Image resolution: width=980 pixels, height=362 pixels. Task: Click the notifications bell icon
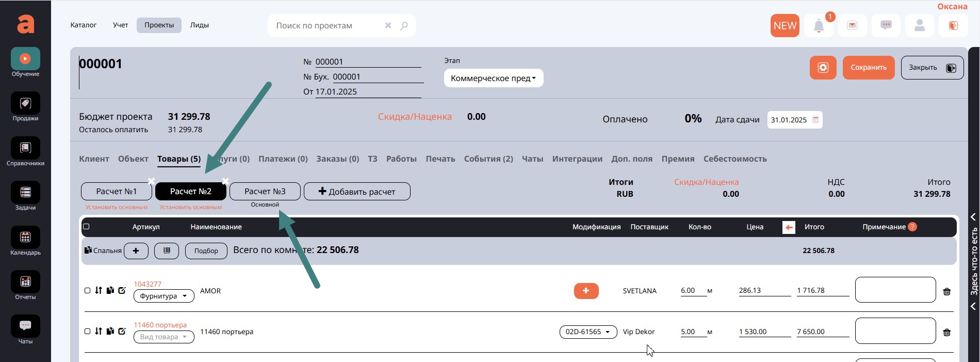tap(819, 26)
